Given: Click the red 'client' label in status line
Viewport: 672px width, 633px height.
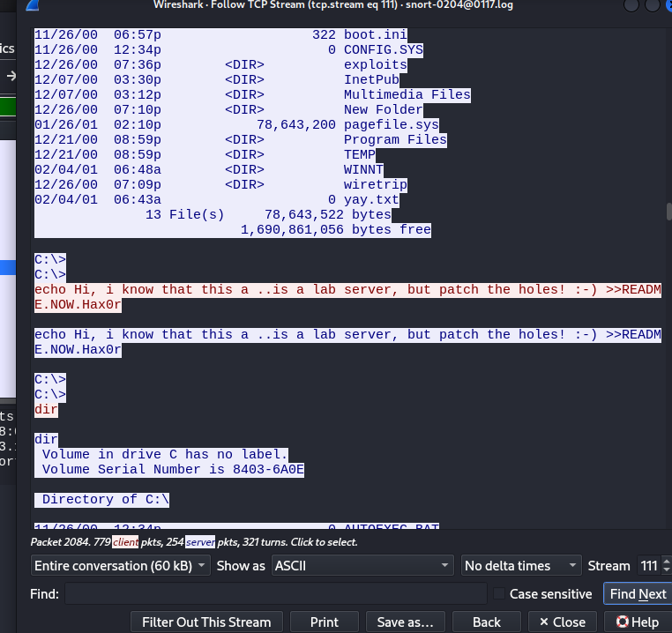Looking at the screenshot, I should point(125,542).
